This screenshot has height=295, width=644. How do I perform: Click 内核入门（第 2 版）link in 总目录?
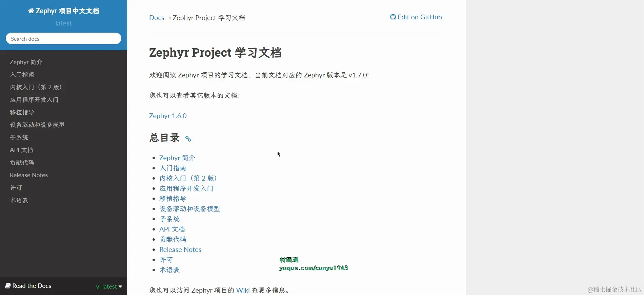tap(188, 178)
